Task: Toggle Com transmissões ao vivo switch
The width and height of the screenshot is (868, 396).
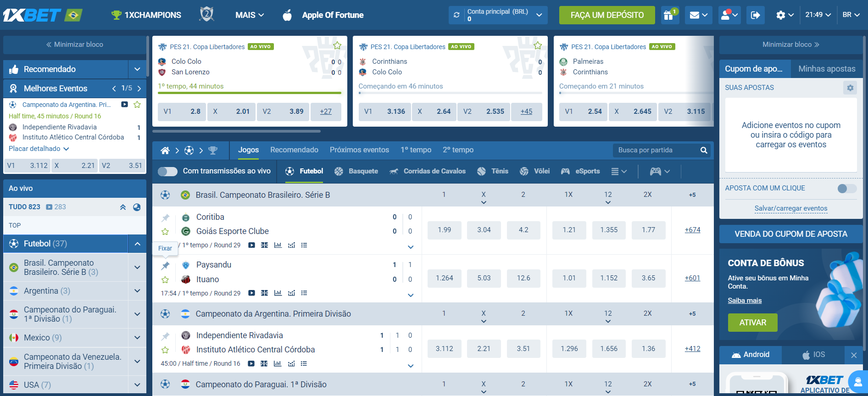Action: [x=167, y=171]
